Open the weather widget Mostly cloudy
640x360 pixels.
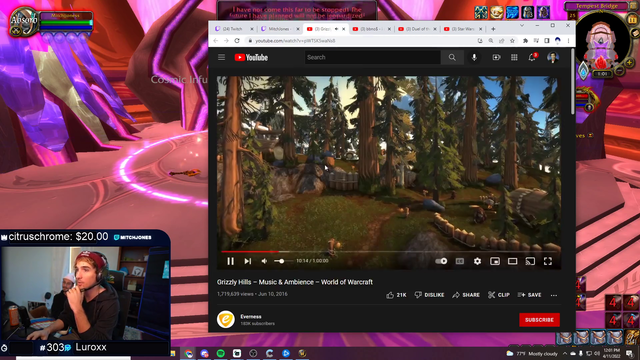(532, 353)
